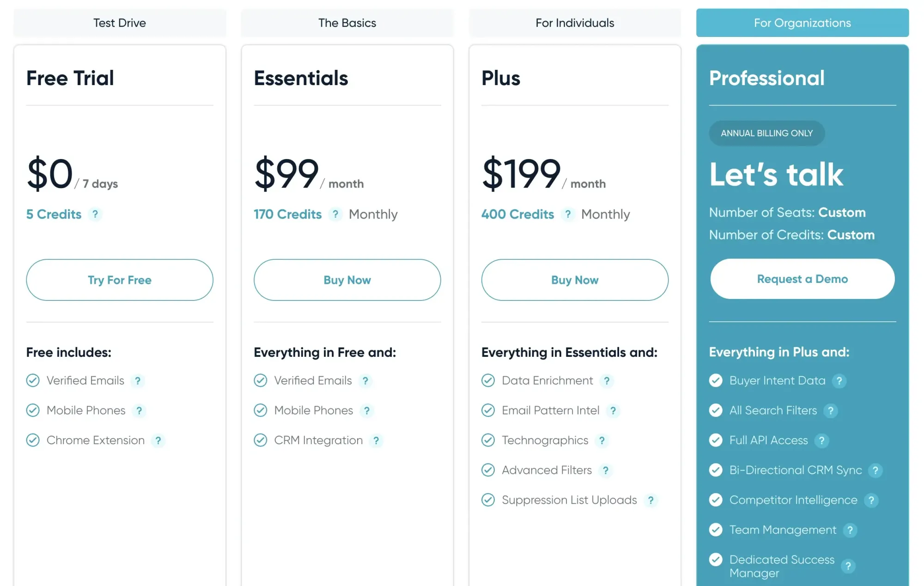Click the help icon next to Buyer Intent Data
The image size is (924, 586).
[840, 380]
